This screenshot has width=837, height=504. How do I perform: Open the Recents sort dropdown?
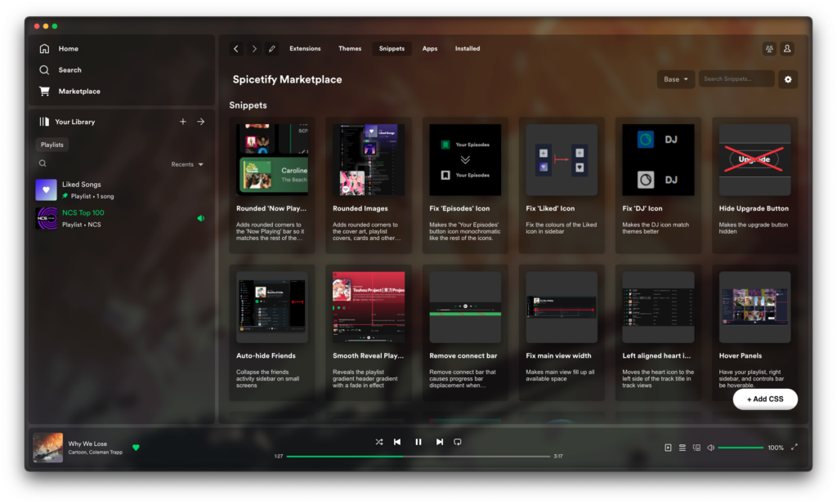pos(187,164)
